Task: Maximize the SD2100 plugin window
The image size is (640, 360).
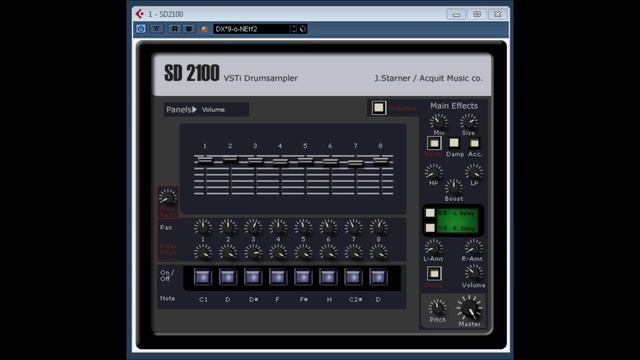Action: tap(477, 14)
